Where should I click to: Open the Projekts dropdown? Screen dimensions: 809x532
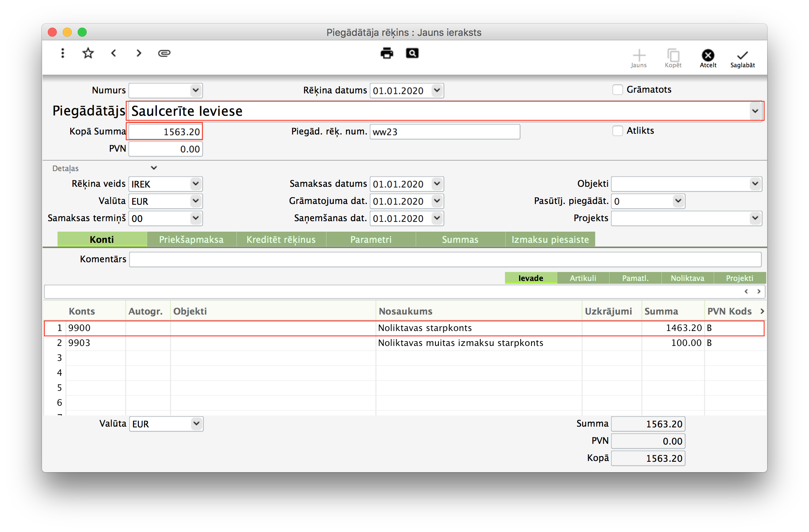pos(755,218)
